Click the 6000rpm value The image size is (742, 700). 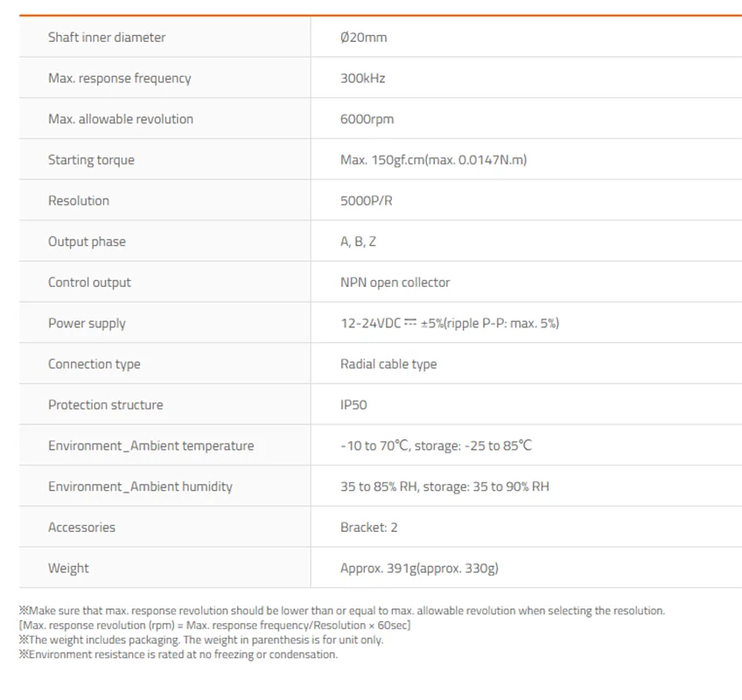(367, 119)
